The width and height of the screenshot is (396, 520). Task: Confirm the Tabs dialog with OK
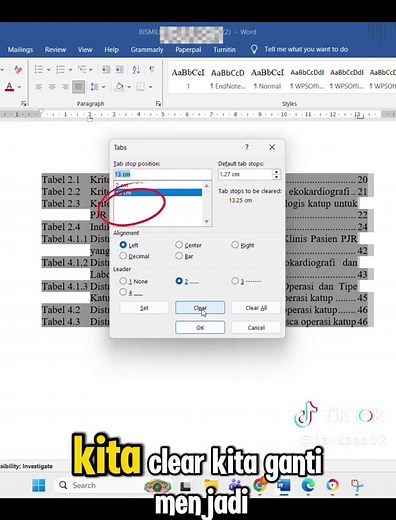point(200,327)
